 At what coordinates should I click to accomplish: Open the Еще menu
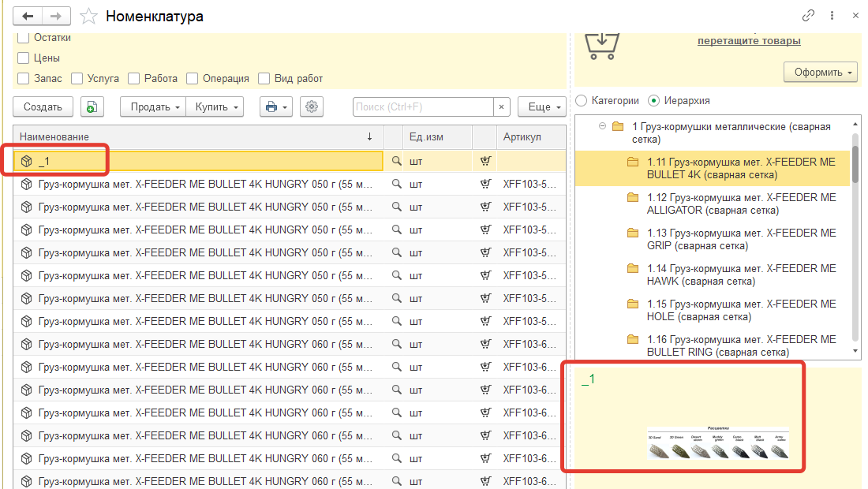541,106
